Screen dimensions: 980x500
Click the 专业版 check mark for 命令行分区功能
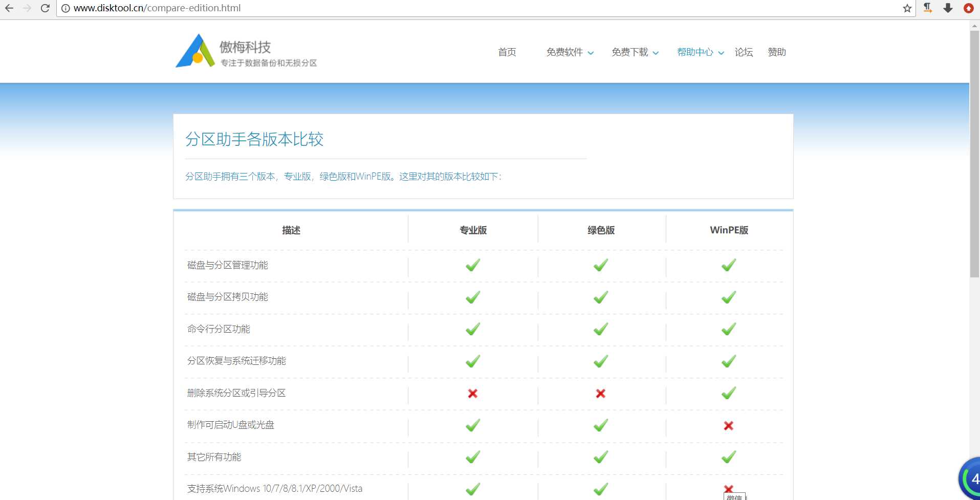(x=473, y=329)
